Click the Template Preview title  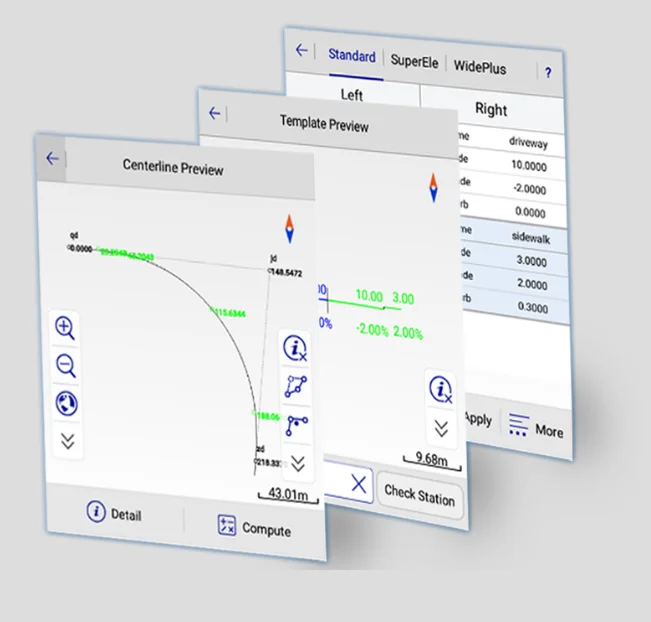324,124
